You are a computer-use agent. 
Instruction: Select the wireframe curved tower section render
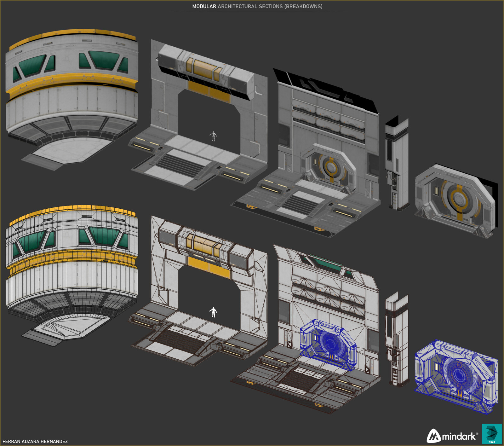pyautogui.click(x=72, y=276)
